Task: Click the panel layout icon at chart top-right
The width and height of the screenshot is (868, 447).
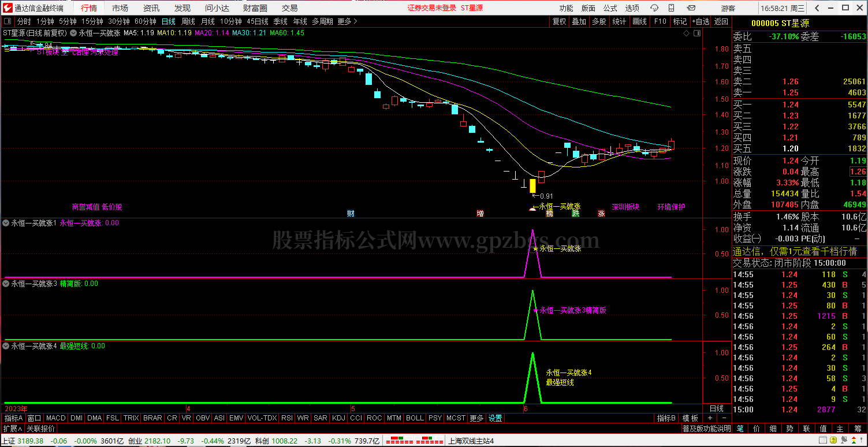Action: point(696,33)
